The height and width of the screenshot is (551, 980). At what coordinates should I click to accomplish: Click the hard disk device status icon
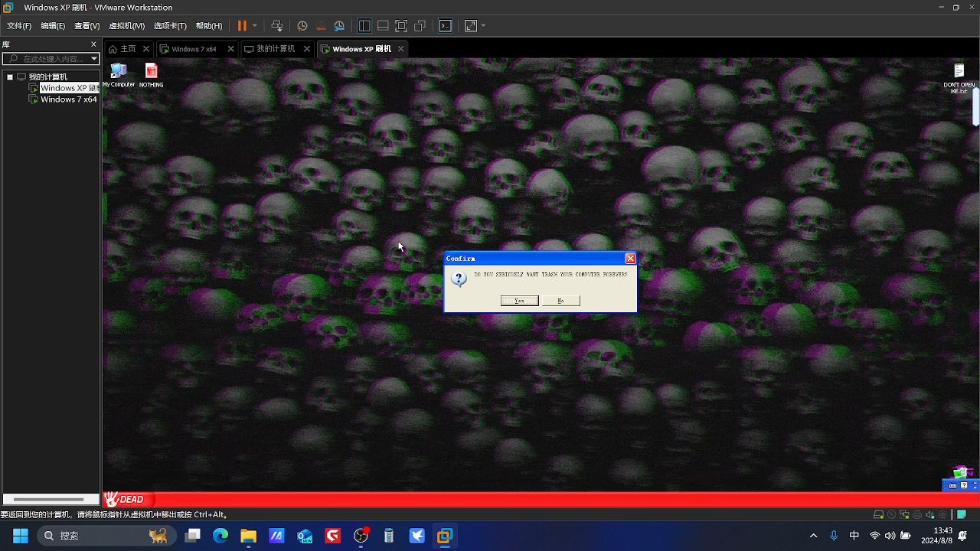879,515
